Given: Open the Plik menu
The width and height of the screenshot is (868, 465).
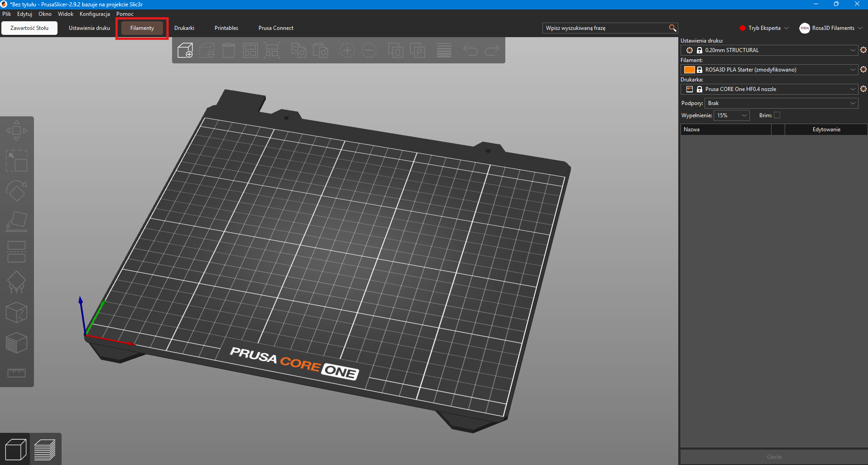Looking at the screenshot, I should click(7, 14).
